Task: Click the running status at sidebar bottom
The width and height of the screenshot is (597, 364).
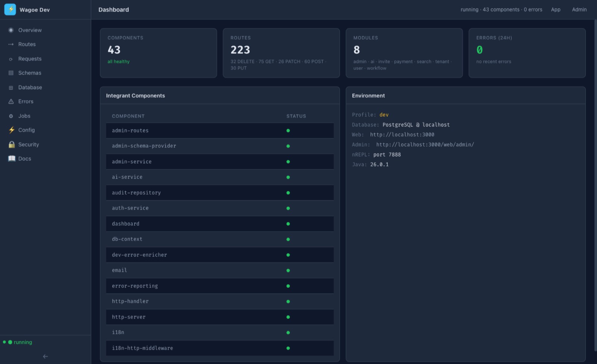Action: (18, 342)
